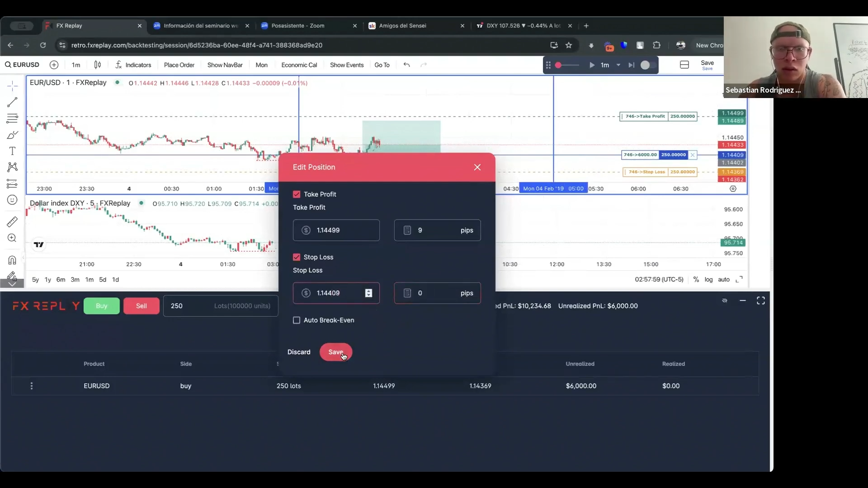Open the Indicators menu
The height and width of the screenshot is (488, 868).
tap(133, 65)
